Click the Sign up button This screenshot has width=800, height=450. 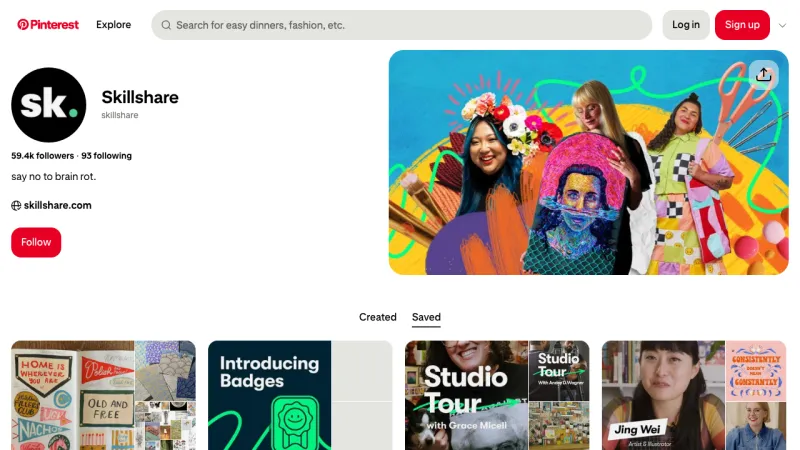(742, 24)
